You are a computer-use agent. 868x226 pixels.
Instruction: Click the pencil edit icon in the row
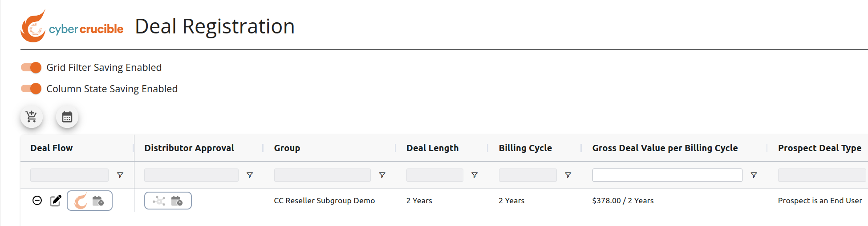click(56, 201)
